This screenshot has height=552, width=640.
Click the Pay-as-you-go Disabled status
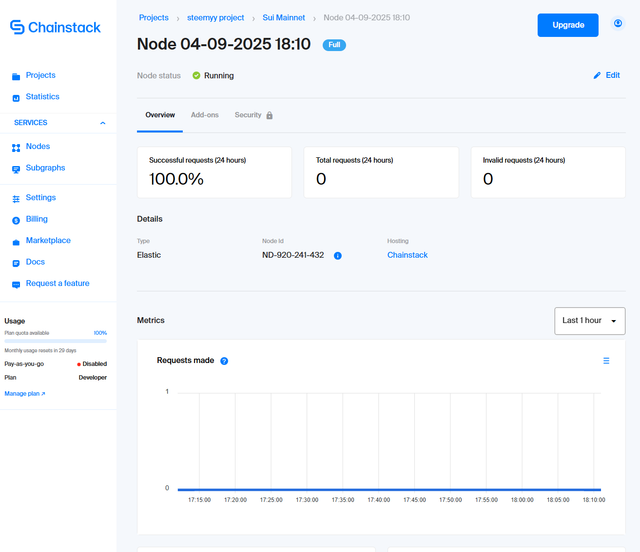tap(92, 364)
